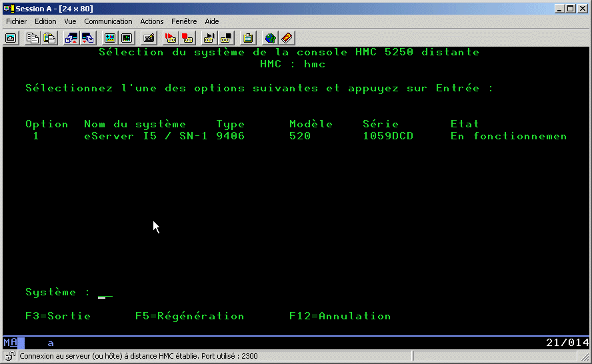Click the yellow clipboard viewer toolbar icon
This screenshot has width=592, height=364.
click(x=248, y=38)
